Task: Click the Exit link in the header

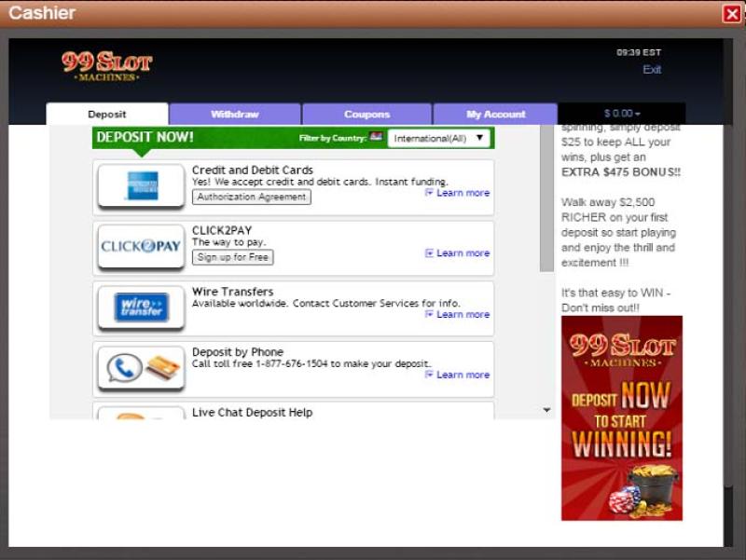Action: coord(652,70)
